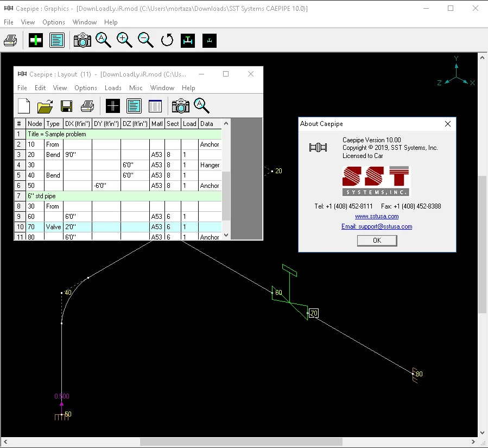Click Zoom All magnifier in Graphics toolbar
The height and width of the screenshot is (448, 488).
tap(103, 41)
